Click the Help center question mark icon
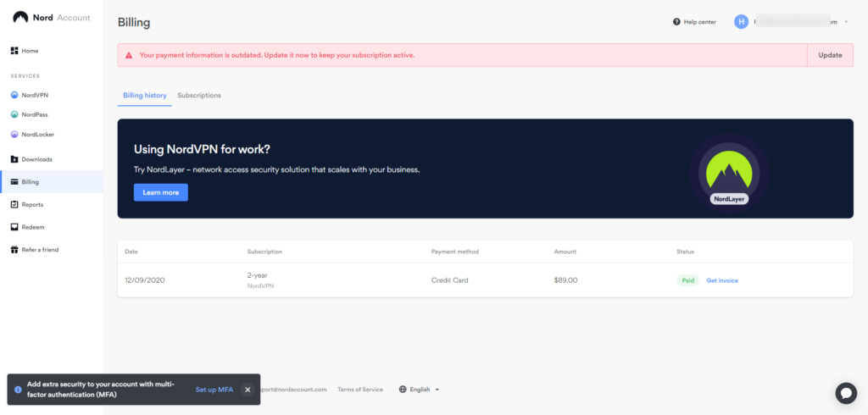The height and width of the screenshot is (415, 868). click(x=676, y=22)
